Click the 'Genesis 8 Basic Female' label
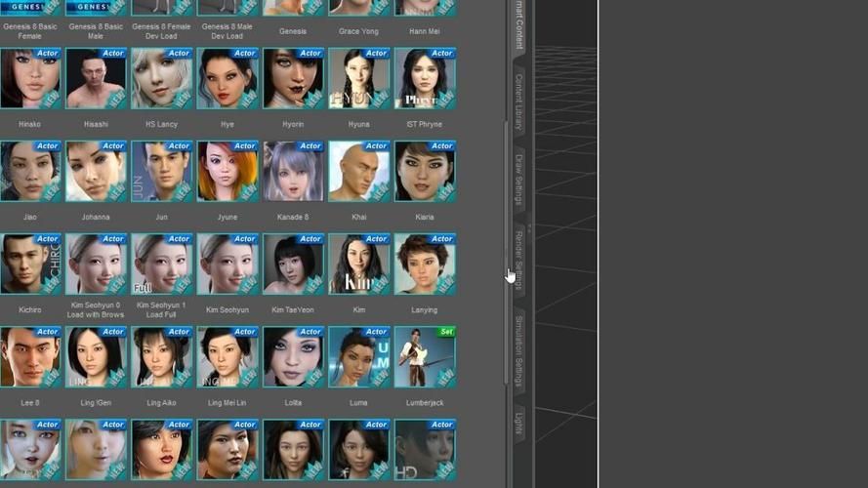This screenshot has height=488, width=868. 30,31
